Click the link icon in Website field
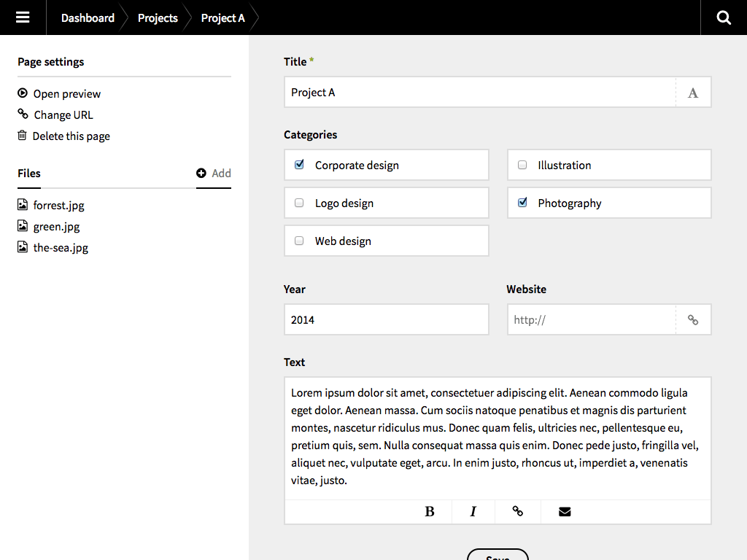The image size is (747, 560). (x=693, y=320)
